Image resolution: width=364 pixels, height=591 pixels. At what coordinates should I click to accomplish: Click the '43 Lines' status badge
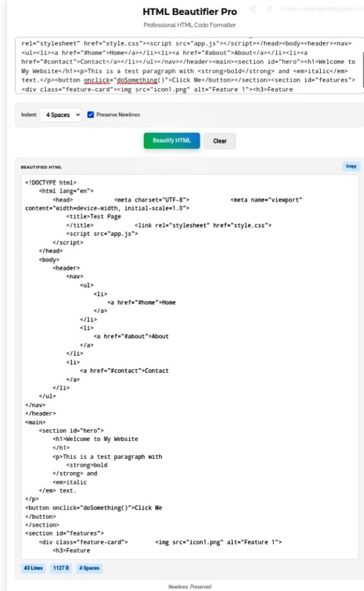tap(33, 568)
